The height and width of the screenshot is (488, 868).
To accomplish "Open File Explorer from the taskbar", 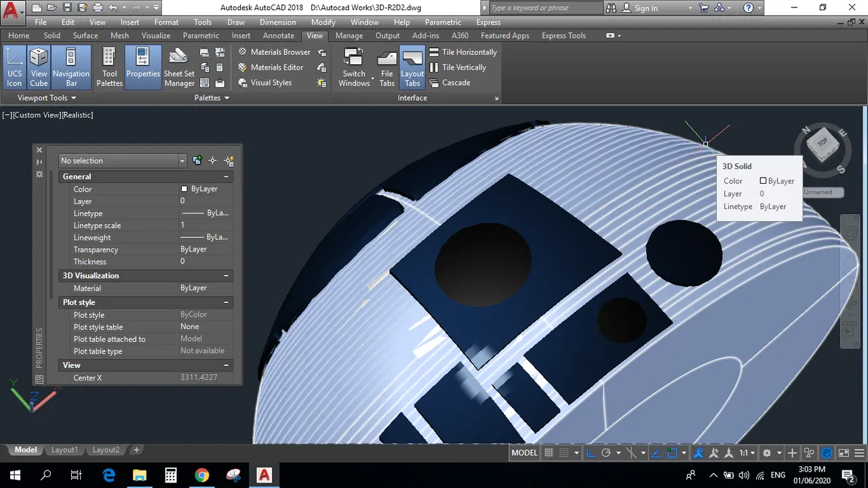I will 139,475.
